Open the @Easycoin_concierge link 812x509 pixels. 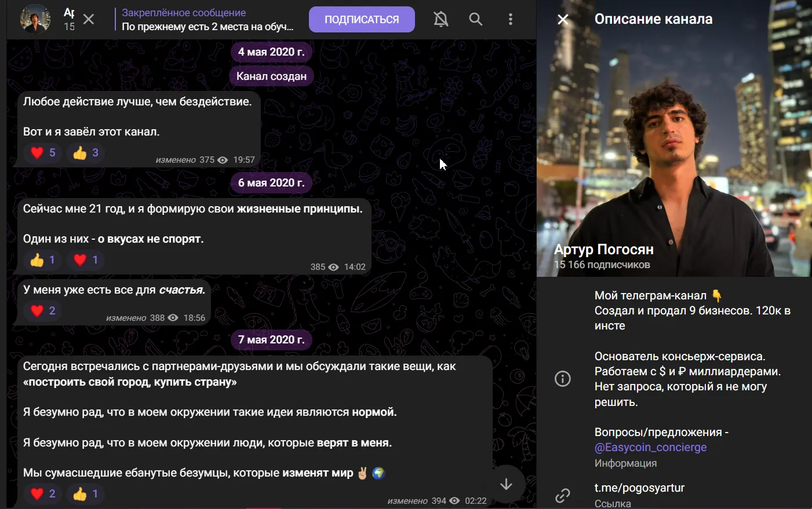point(650,448)
